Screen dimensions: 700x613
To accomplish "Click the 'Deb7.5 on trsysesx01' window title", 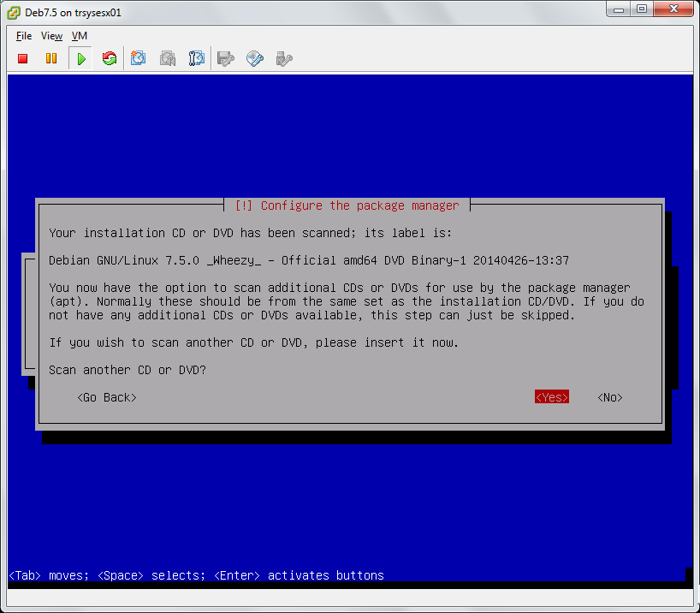I will (73, 13).
